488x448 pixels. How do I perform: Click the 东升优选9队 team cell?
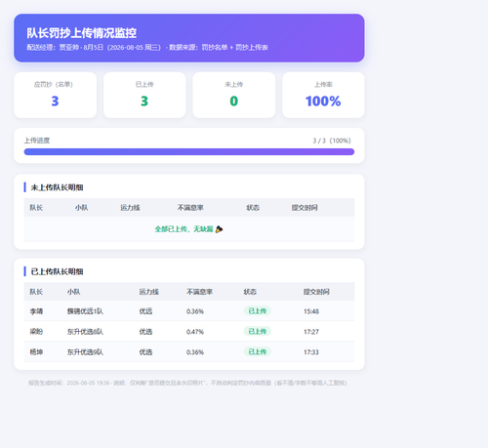[85, 352]
